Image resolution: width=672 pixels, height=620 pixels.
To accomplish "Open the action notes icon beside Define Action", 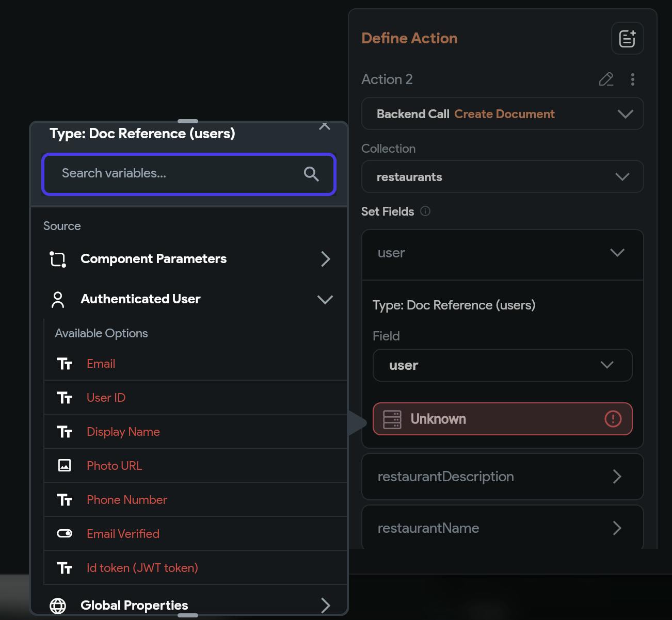I will pyautogui.click(x=627, y=38).
